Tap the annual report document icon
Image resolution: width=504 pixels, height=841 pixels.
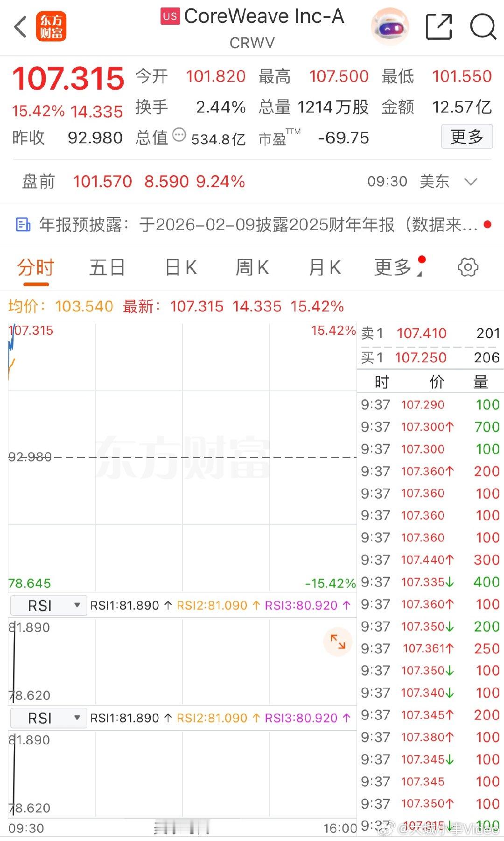[x=23, y=225]
